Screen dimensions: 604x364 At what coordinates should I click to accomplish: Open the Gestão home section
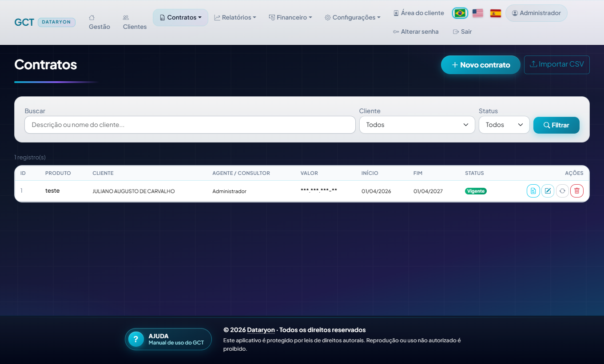pyautogui.click(x=99, y=22)
